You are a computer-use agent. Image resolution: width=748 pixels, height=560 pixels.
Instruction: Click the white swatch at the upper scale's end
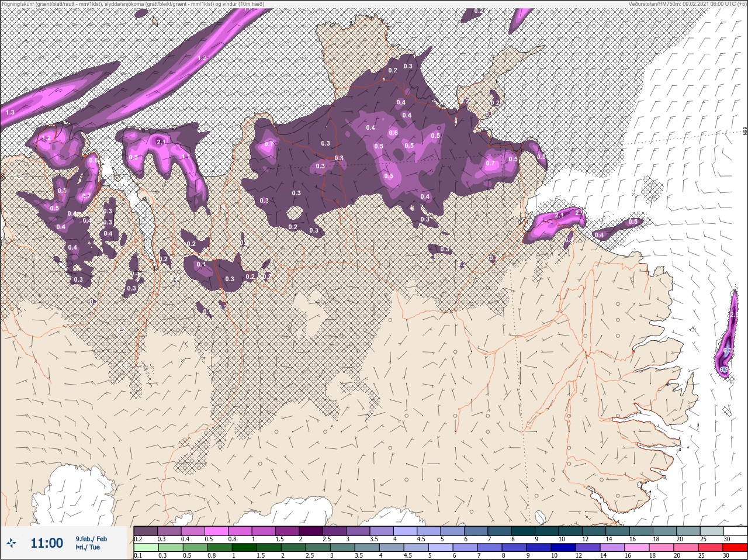(x=735, y=531)
